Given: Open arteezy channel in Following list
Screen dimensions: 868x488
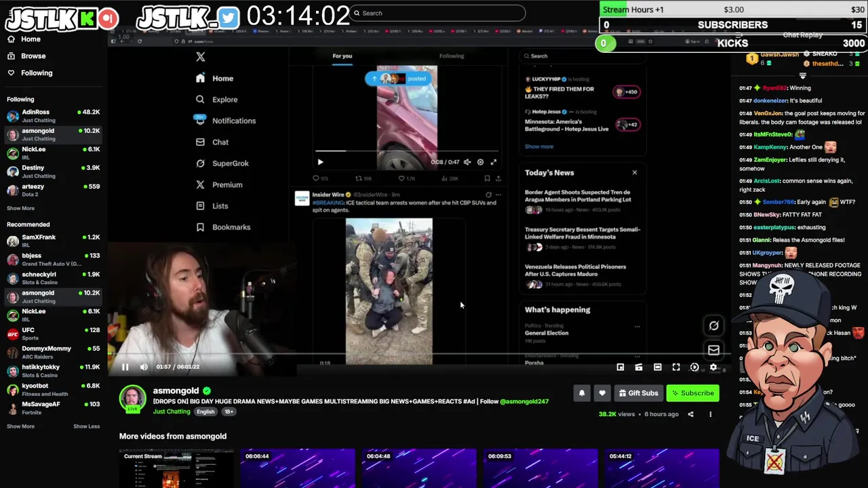Looking at the screenshot, I should (x=54, y=190).
